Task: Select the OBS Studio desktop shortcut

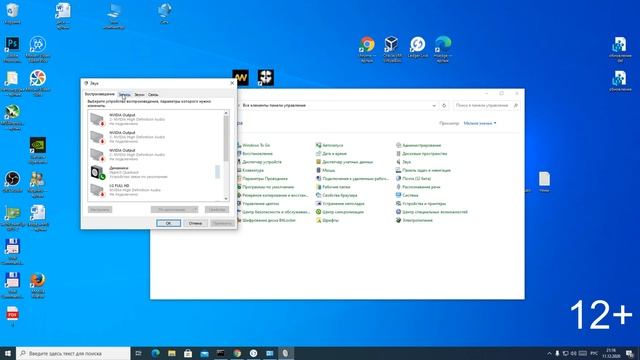Action: [x=12, y=182]
